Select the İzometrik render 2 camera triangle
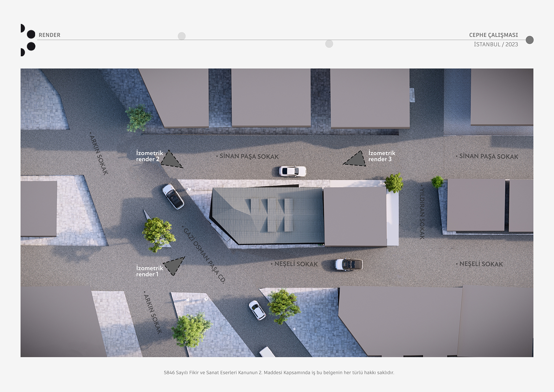 click(x=171, y=160)
